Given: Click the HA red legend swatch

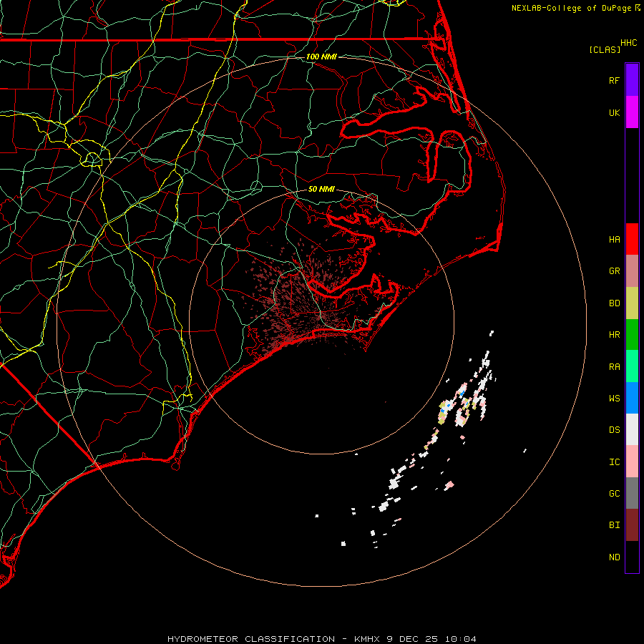Looking at the screenshot, I should pyautogui.click(x=632, y=239).
